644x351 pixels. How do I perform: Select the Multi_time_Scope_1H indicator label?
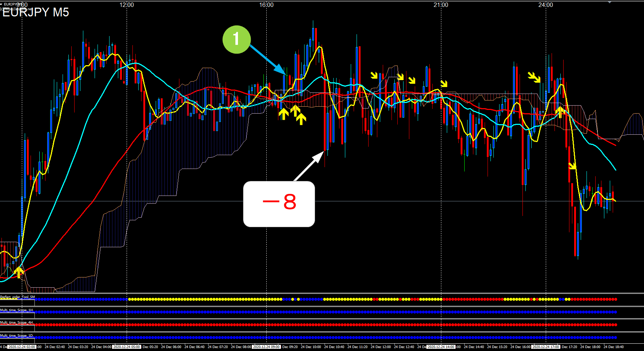click(16, 310)
